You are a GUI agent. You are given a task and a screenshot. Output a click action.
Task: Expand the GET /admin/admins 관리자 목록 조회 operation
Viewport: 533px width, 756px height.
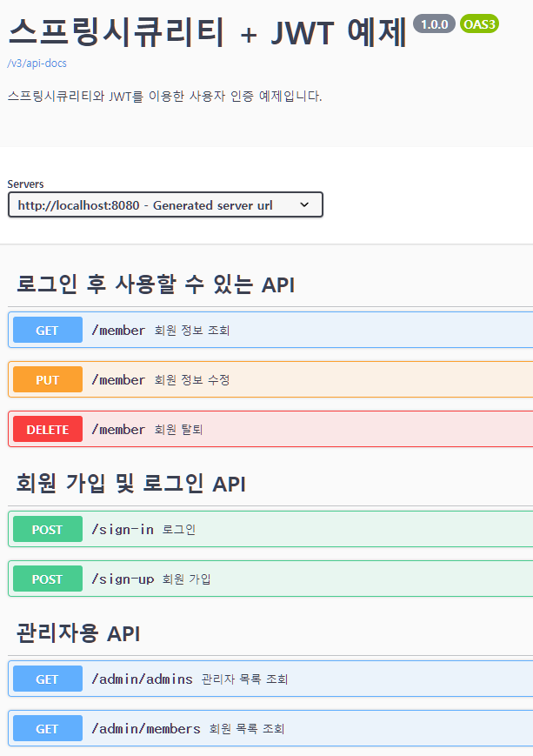(270, 679)
